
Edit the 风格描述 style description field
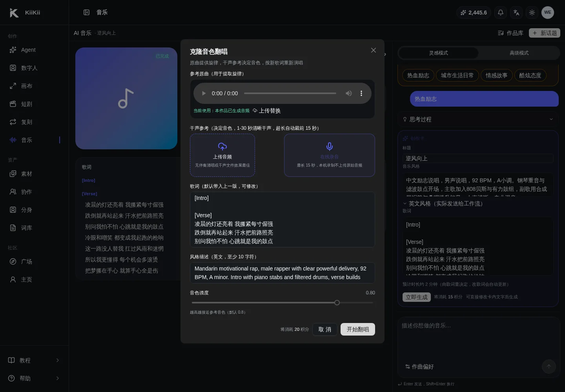(x=282, y=273)
